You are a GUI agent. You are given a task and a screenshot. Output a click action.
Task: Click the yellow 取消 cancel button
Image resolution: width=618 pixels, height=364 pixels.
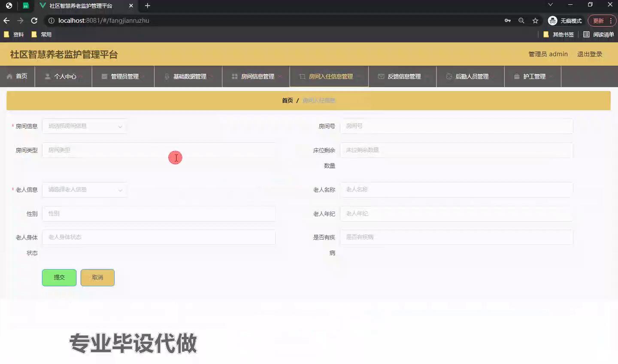point(97,277)
